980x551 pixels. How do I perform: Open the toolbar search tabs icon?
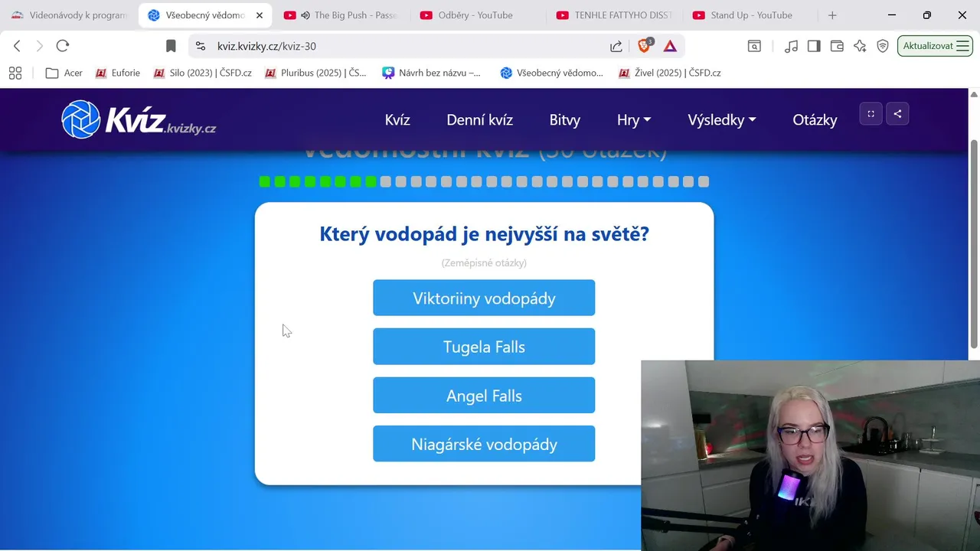[x=754, y=46]
